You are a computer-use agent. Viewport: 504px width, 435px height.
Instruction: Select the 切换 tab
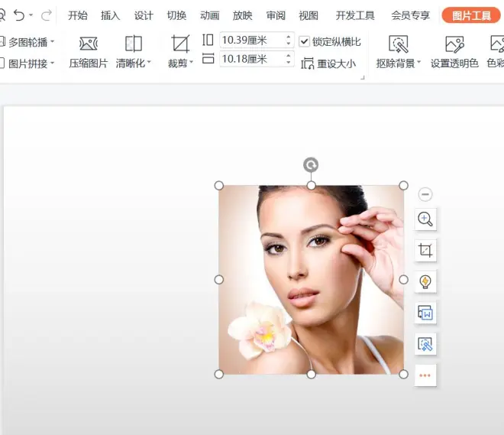[176, 15]
